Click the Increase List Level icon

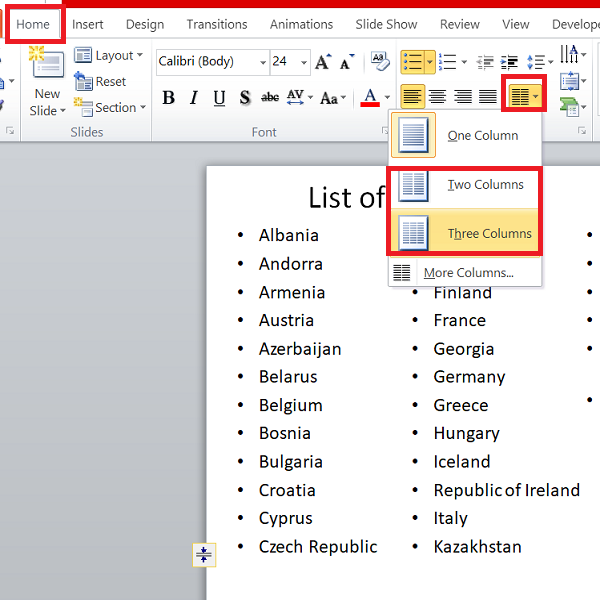pyautogui.click(x=509, y=62)
